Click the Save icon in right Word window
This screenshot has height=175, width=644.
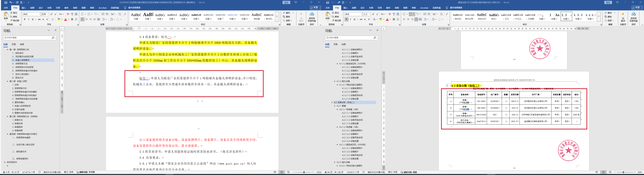[x=327, y=3]
